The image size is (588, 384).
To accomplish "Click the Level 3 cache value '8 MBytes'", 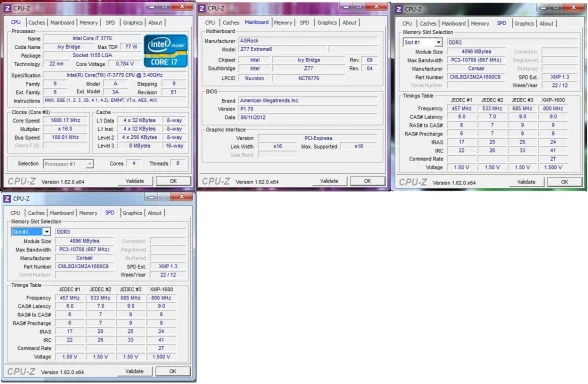I will (x=140, y=146).
